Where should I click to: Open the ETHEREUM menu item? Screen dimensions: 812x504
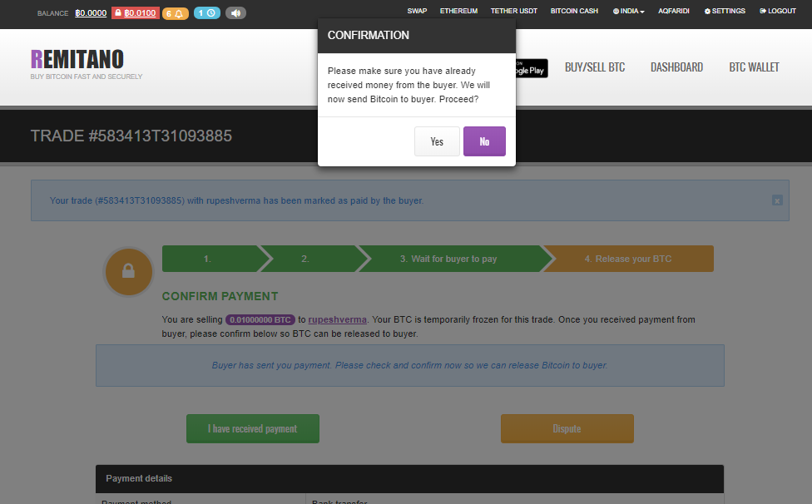(458, 11)
